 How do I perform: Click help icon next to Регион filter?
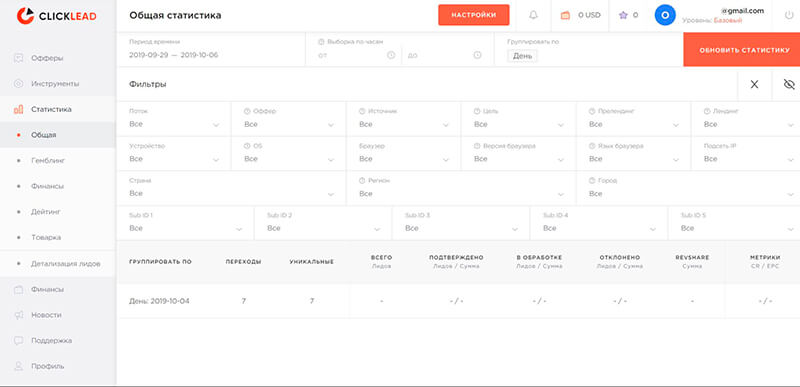click(362, 180)
